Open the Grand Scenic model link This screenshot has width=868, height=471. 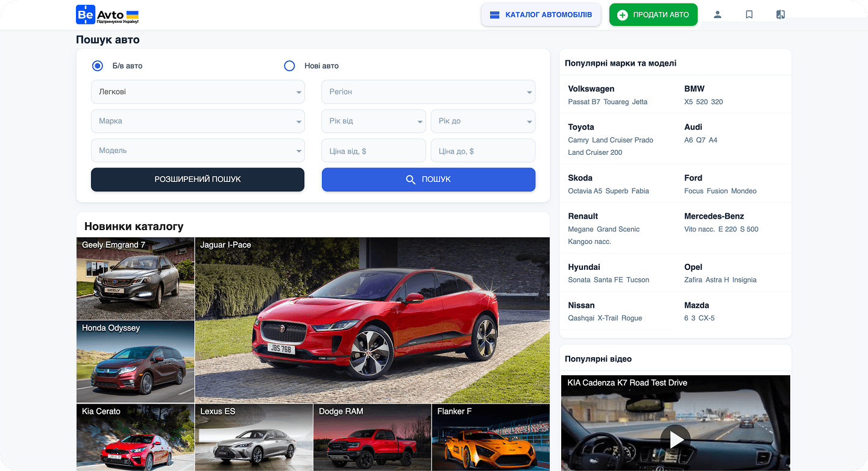618,229
